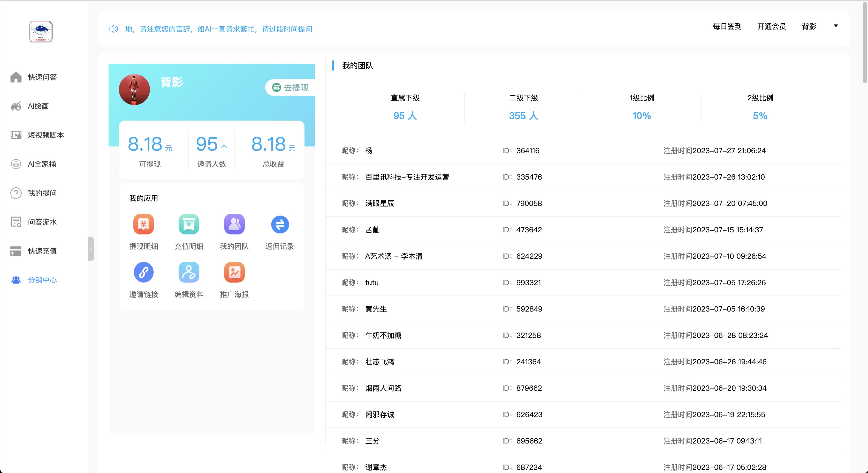The image size is (868, 473).
Task: Select 问答流水 menu label
Action: point(42,222)
